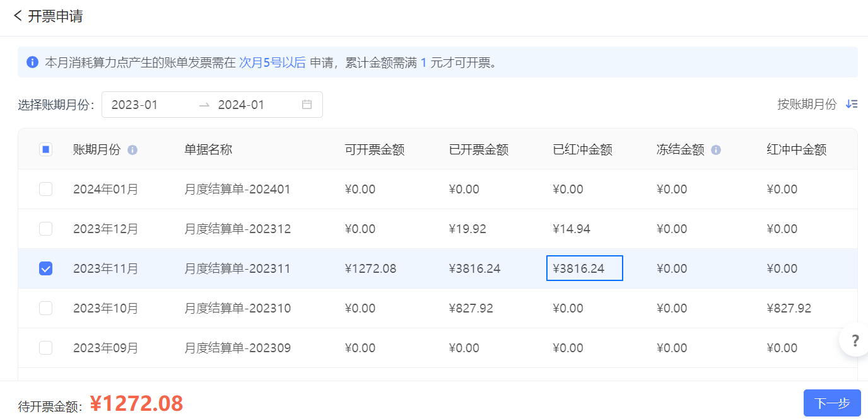Toggle the select-all checkbox in table header
The width and height of the screenshot is (868, 419).
pyautogui.click(x=45, y=149)
